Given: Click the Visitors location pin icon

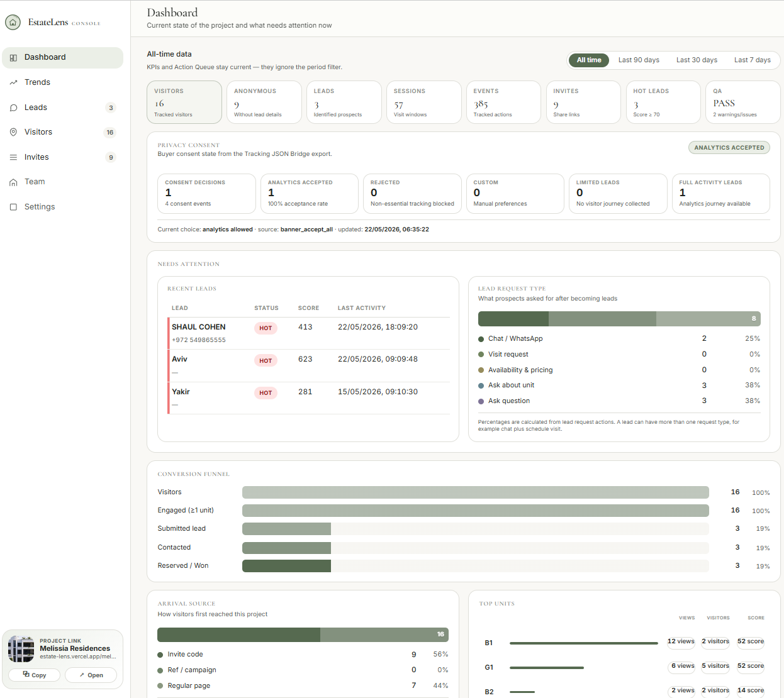Looking at the screenshot, I should (13, 132).
